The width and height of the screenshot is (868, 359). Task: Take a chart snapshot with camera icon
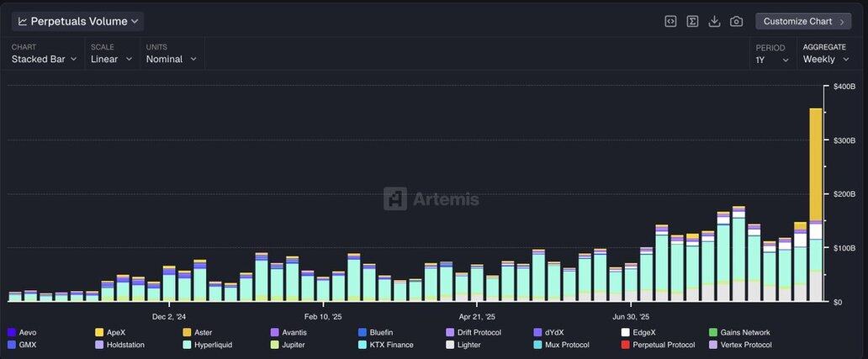(x=736, y=22)
